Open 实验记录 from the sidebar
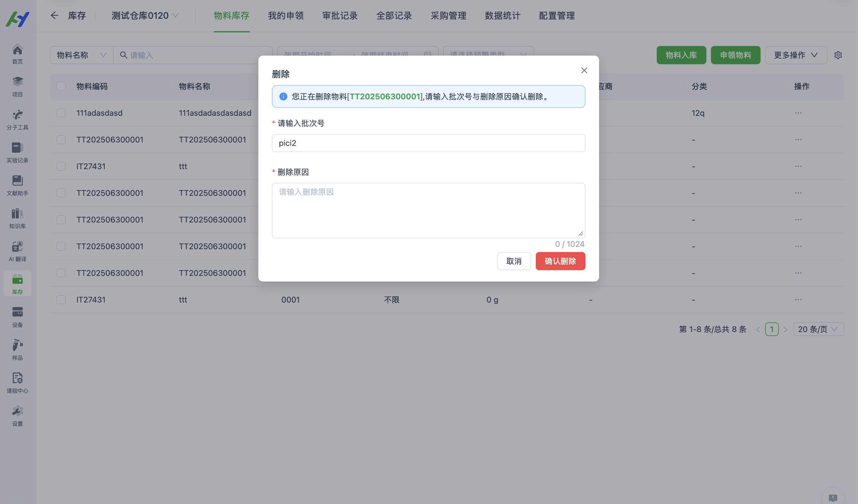The width and height of the screenshot is (858, 504). [17, 152]
